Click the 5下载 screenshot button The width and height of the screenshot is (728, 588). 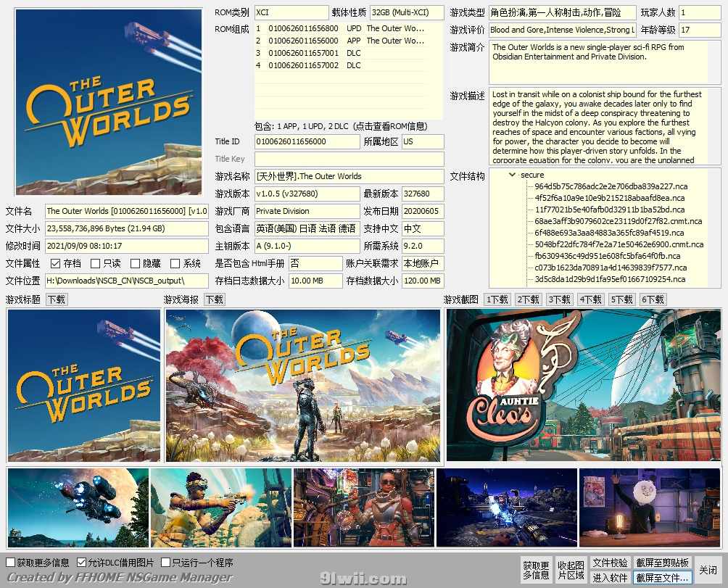pyautogui.click(x=621, y=300)
